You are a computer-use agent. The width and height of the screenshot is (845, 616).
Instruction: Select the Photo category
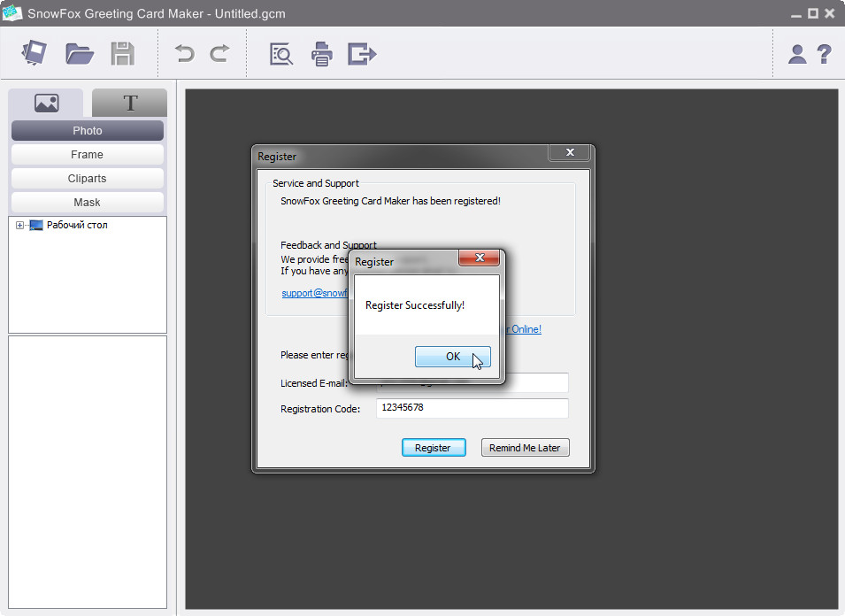(x=88, y=130)
